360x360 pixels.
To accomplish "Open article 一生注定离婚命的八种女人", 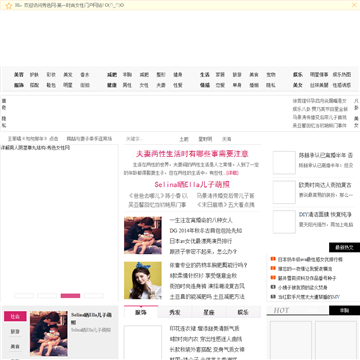I will pos(201,220).
